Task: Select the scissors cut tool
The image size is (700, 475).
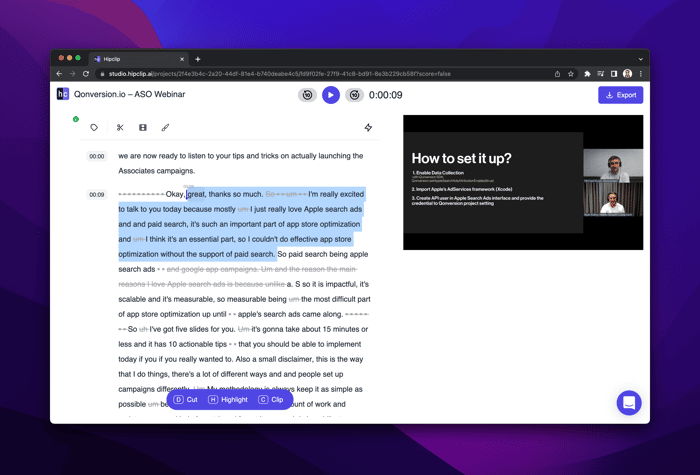Action: pos(120,128)
